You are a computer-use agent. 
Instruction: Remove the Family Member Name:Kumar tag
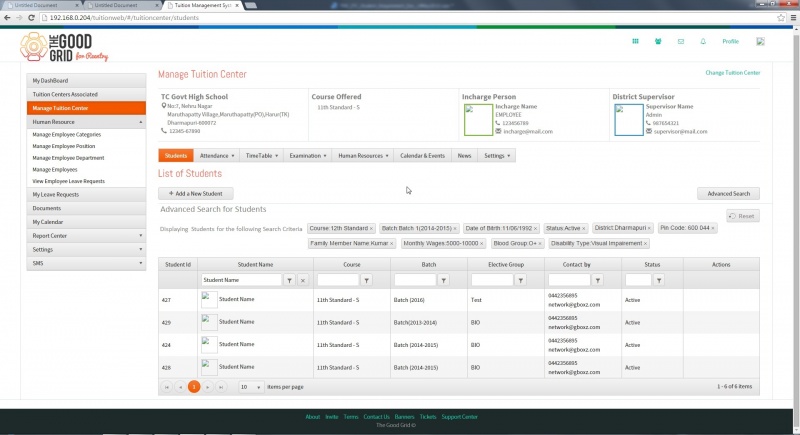pos(392,244)
